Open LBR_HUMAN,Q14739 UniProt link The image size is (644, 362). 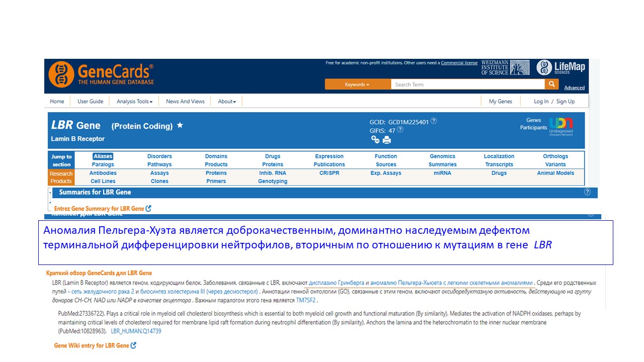click(136, 331)
